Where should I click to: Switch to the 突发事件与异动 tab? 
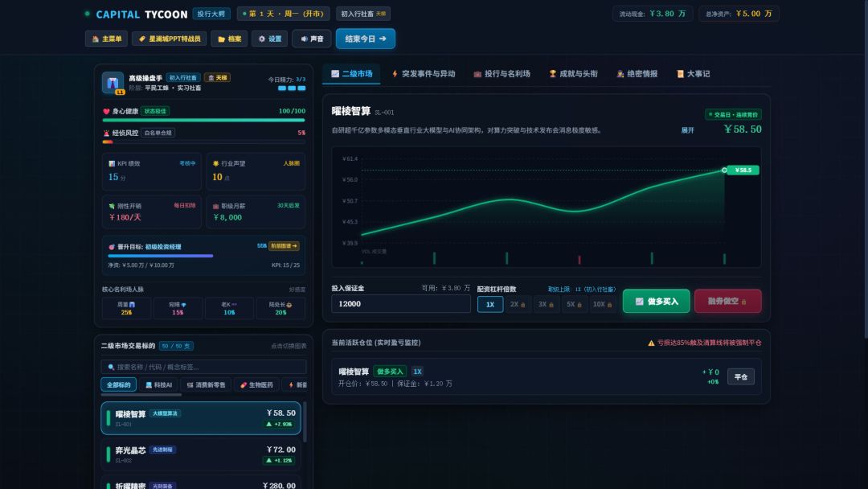pyautogui.click(x=424, y=74)
